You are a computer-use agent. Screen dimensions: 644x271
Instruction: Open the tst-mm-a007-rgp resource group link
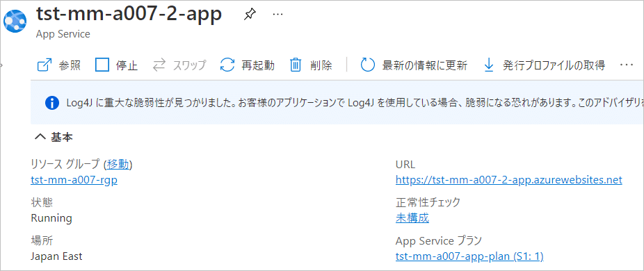pyautogui.click(x=74, y=180)
